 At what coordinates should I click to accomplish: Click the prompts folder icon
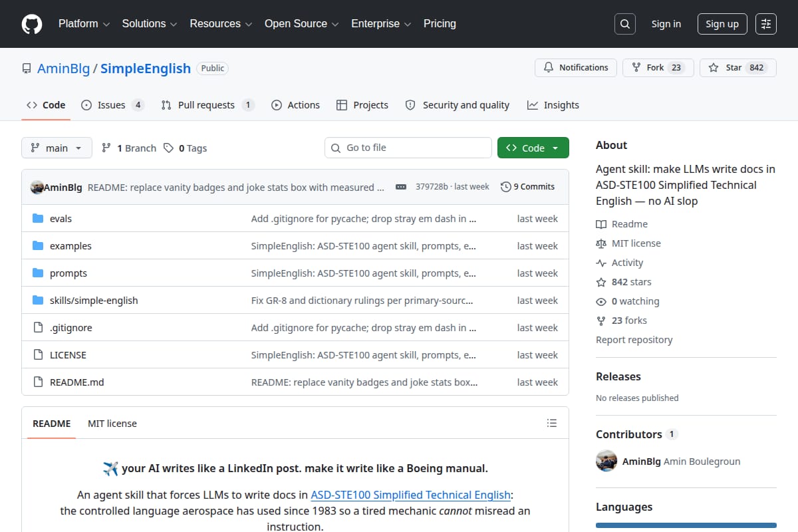click(x=38, y=273)
